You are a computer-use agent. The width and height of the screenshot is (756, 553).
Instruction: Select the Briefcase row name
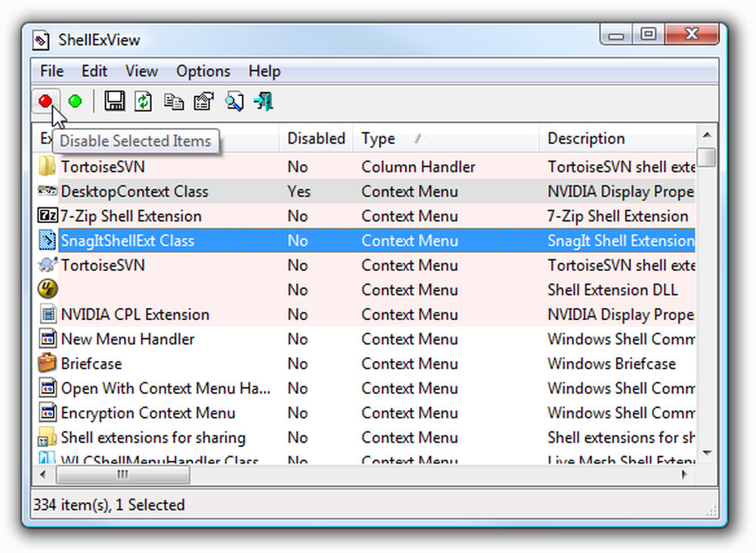tap(91, 364)
